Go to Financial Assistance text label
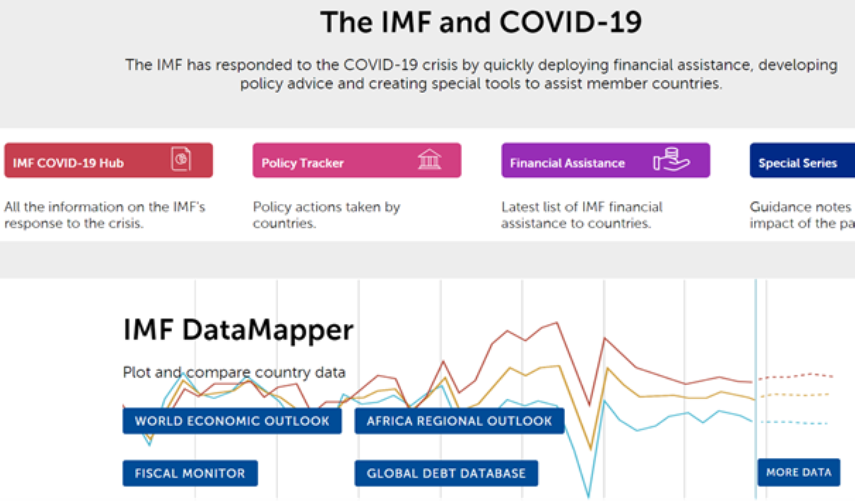Image resolution: width=855 pixels, height=504 pixels. pyautogui.click(x=567, y=163)
